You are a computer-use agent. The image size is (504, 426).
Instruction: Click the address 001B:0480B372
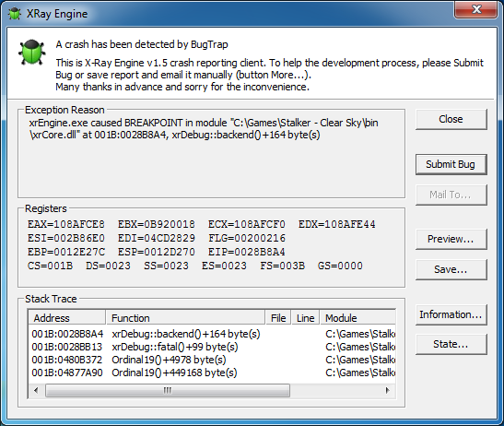(67, 360)
